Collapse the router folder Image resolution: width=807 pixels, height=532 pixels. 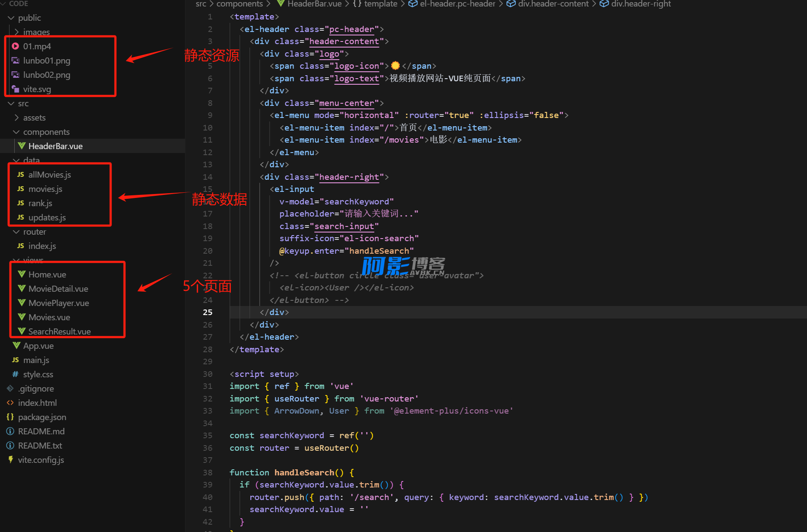[16, 232]
